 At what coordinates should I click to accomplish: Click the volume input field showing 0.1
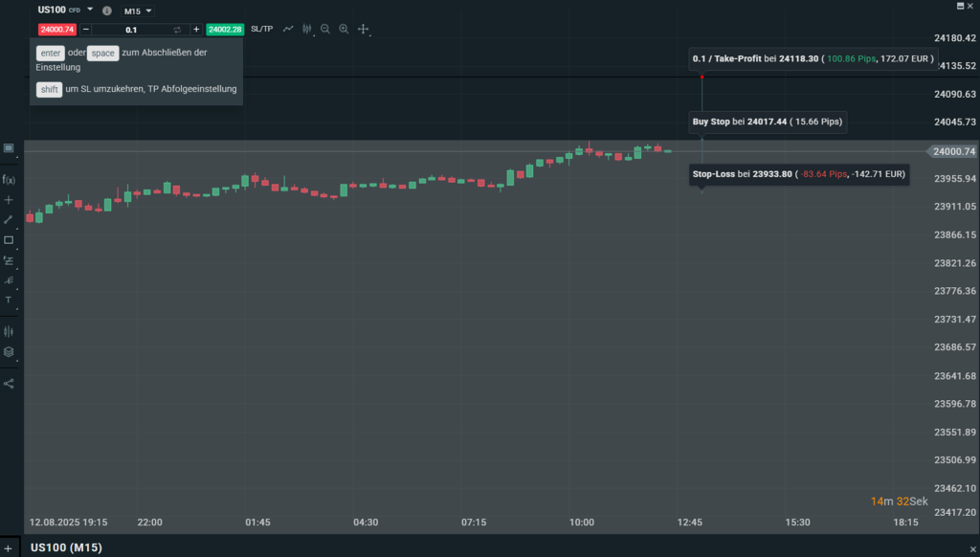tap(131, 30)
